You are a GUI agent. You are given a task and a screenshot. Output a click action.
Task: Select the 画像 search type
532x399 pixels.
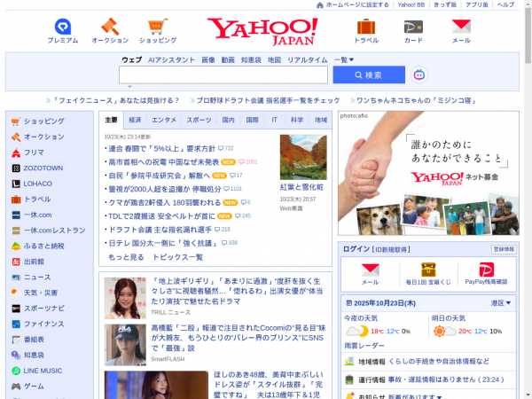[x=208, y=59]
